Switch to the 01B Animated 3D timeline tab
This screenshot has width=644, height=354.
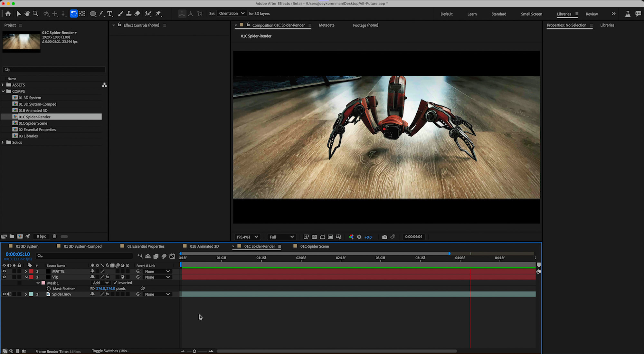tap(204, 246)
